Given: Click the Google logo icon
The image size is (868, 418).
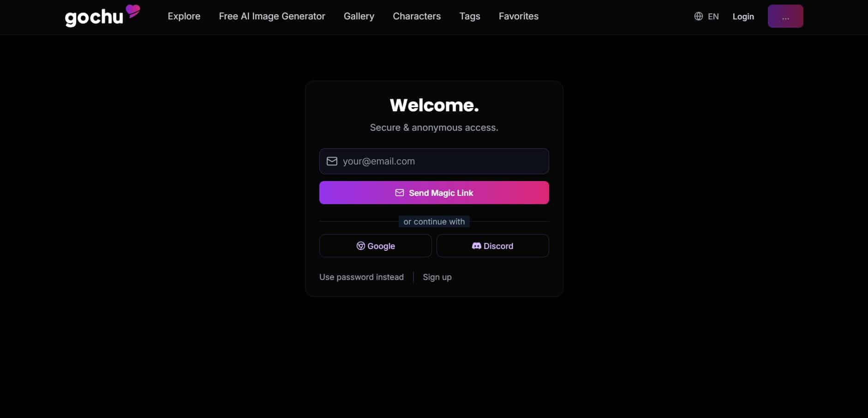Looking at the screenshot, I should coord(361,246).
